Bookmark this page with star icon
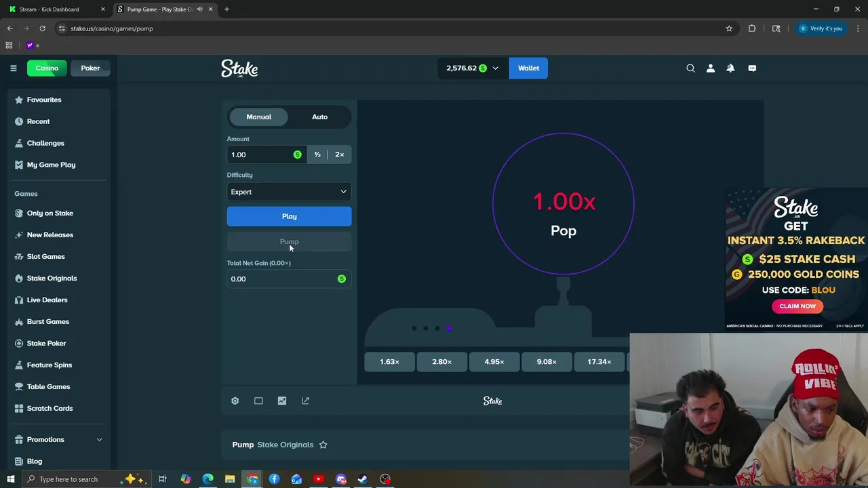The image size is (868, 488). 729,28
